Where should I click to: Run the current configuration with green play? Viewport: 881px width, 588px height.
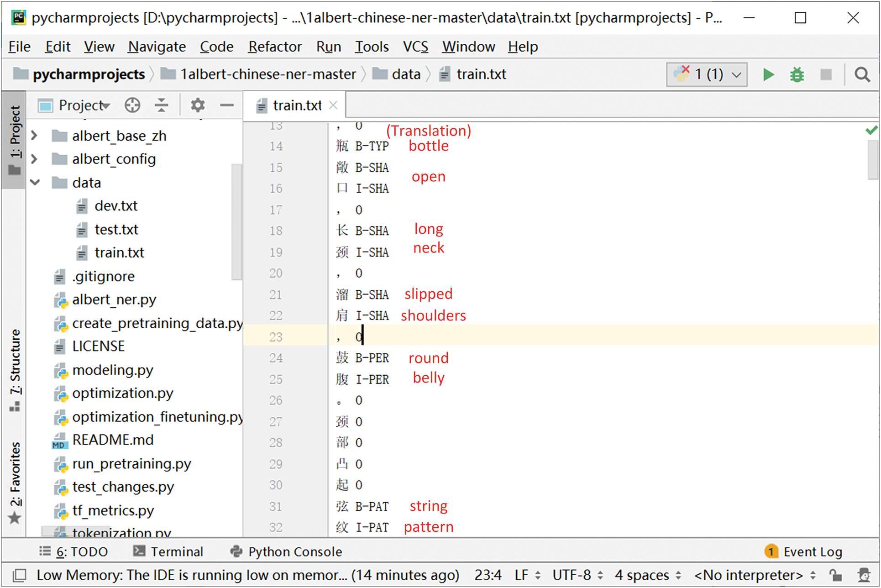(x=768, y=74)
